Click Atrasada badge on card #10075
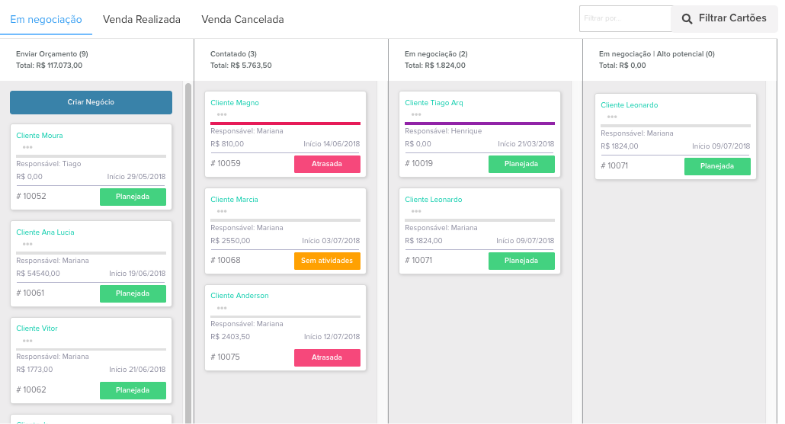The width and height of the screenshot is (785, 424). pos(326,357)
